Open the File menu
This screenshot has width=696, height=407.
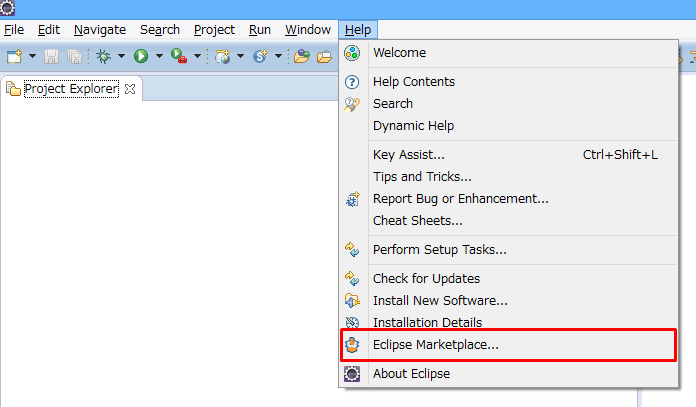click(x=14, y=30)
